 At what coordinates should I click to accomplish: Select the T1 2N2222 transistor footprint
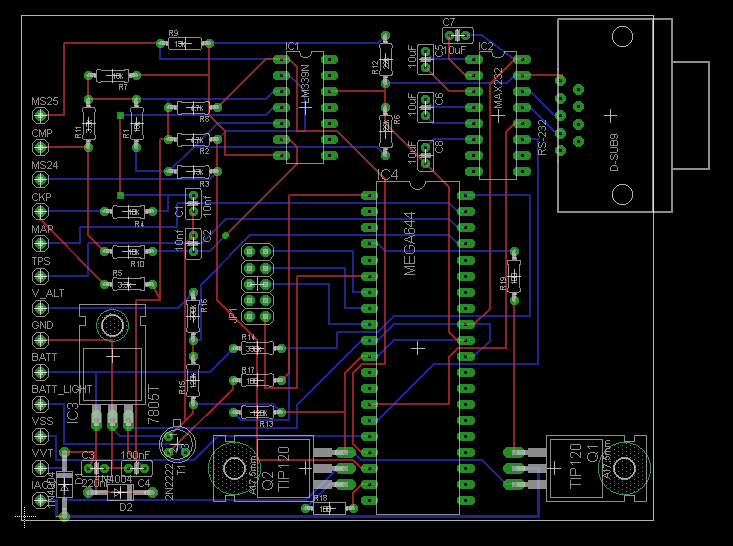click(x=177, y=444)
